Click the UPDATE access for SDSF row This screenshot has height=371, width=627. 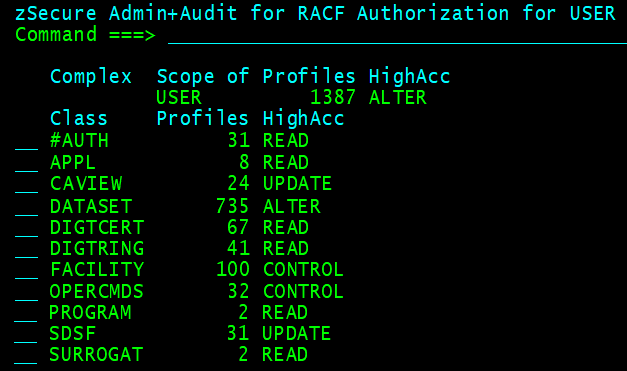pyautogui.click(x=296, y=334)
